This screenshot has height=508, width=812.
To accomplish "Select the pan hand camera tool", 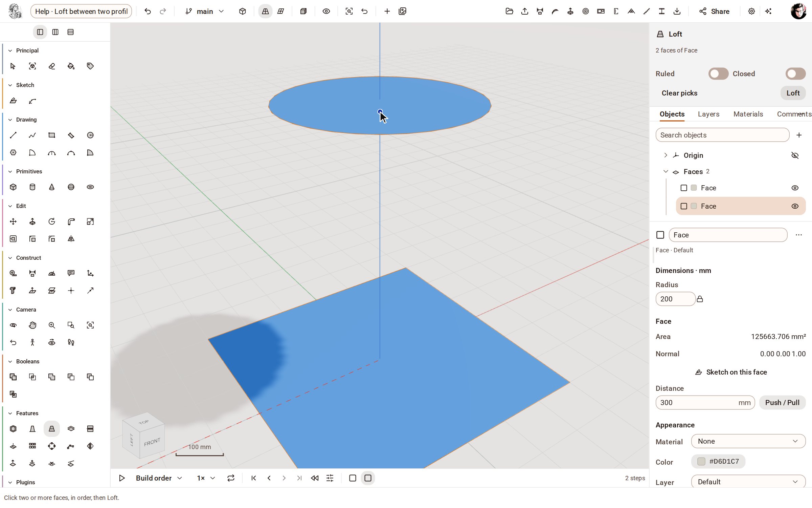I will [32, 325].
